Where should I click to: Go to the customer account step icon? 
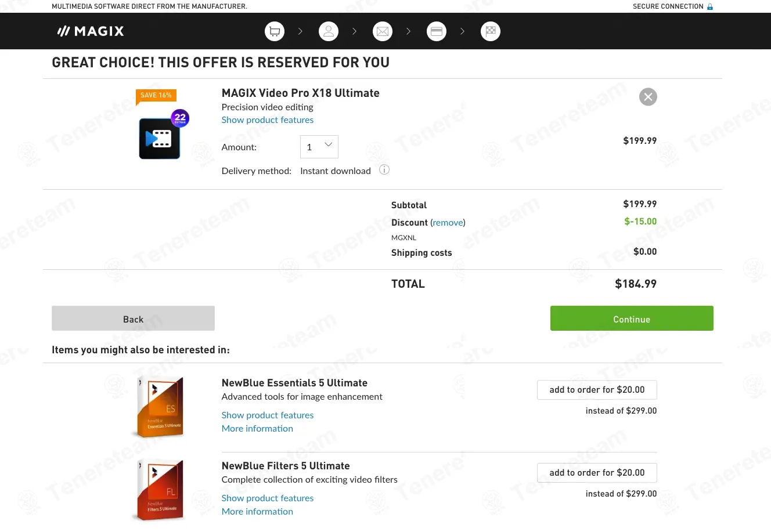point(329,31)
